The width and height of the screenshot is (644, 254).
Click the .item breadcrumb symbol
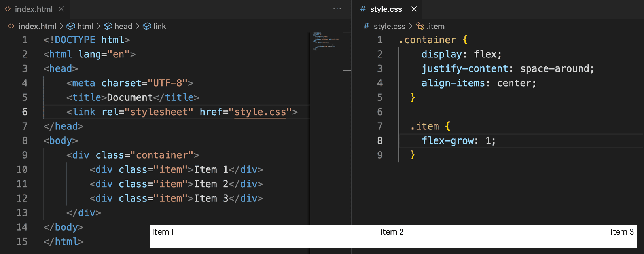436,26
